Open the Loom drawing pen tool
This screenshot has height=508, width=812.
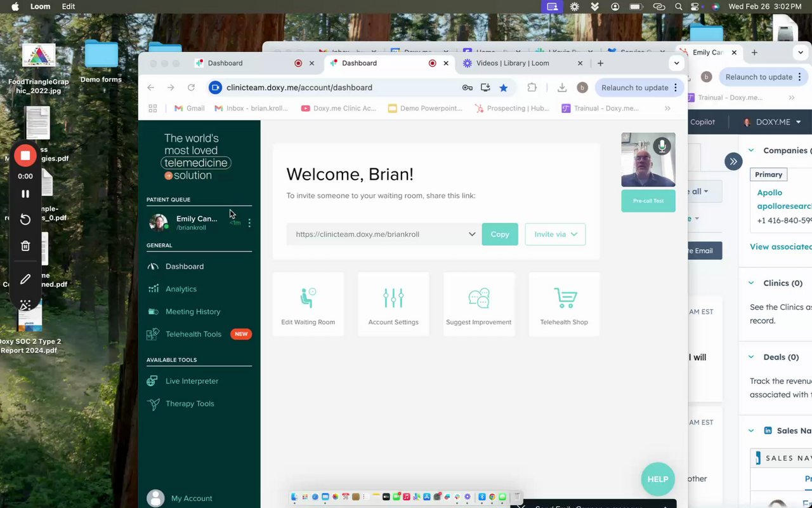coord(25,279)
